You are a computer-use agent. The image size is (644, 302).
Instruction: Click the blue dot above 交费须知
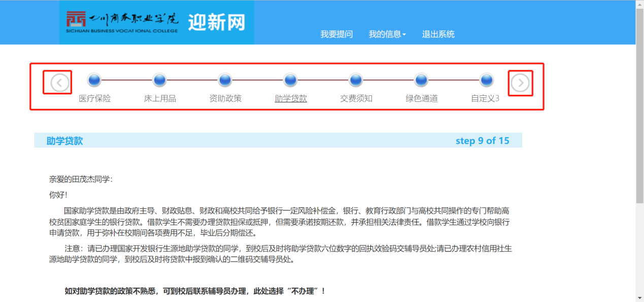[x=356, y=80]
